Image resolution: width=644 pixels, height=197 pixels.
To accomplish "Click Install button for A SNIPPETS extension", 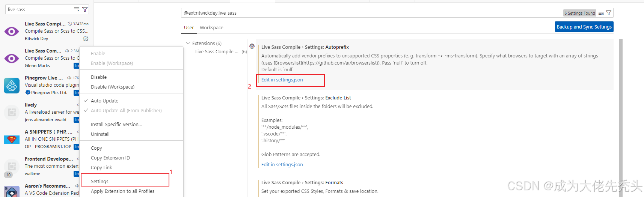I will 77,147.
